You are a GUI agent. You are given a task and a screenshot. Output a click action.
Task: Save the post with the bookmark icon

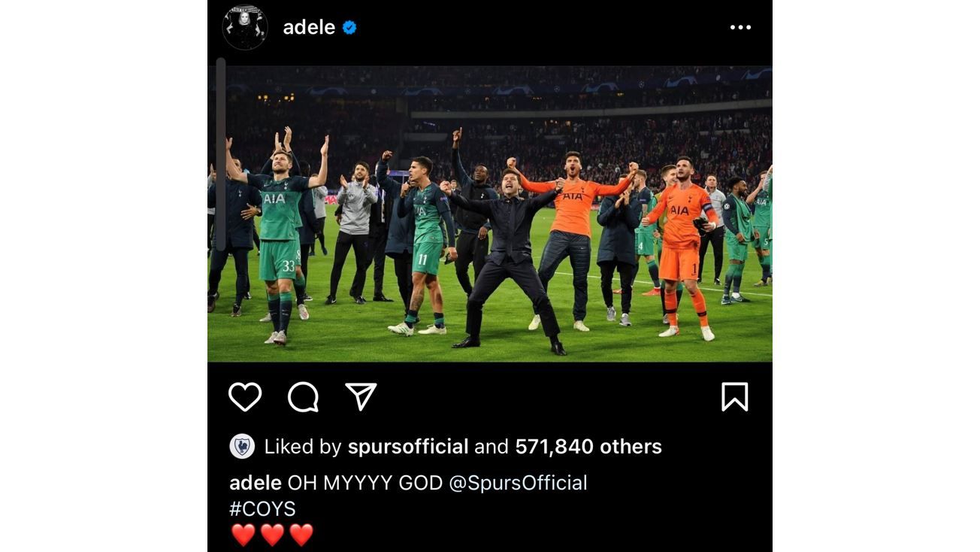734,396
